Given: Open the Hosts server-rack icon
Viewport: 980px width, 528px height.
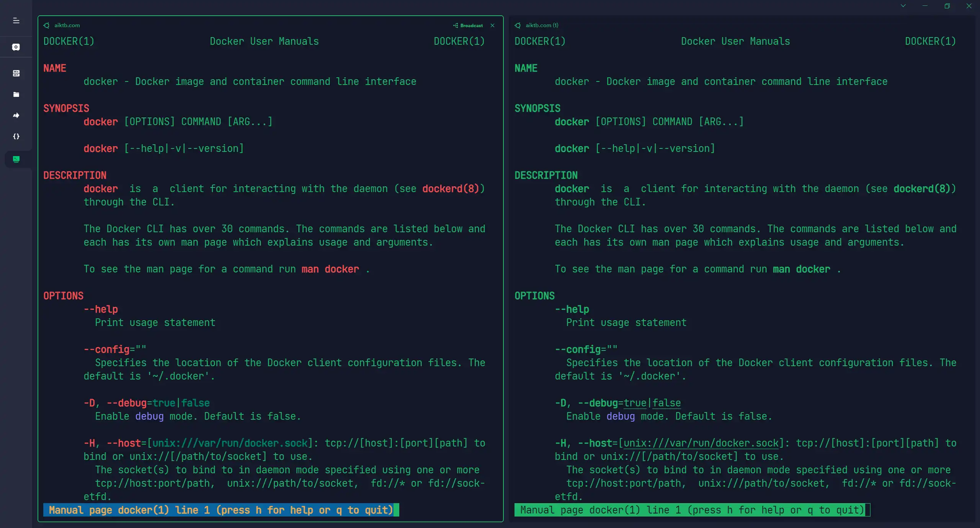Looking at the screenshot, I should click(16, 73).
